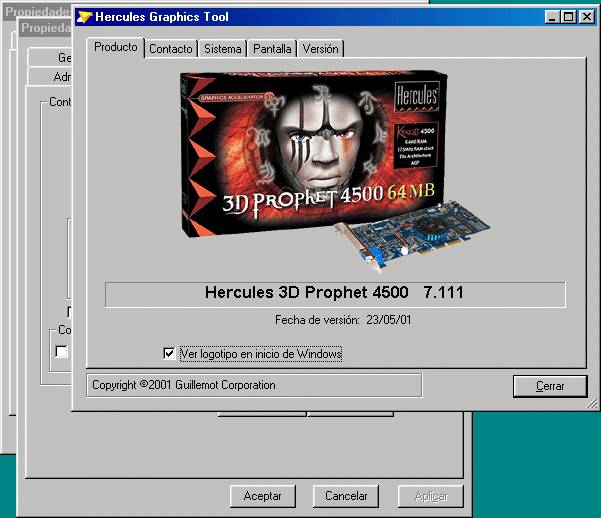Select the partially hidden Ge tab behind
601x518 pixels.
coord(50,58)
